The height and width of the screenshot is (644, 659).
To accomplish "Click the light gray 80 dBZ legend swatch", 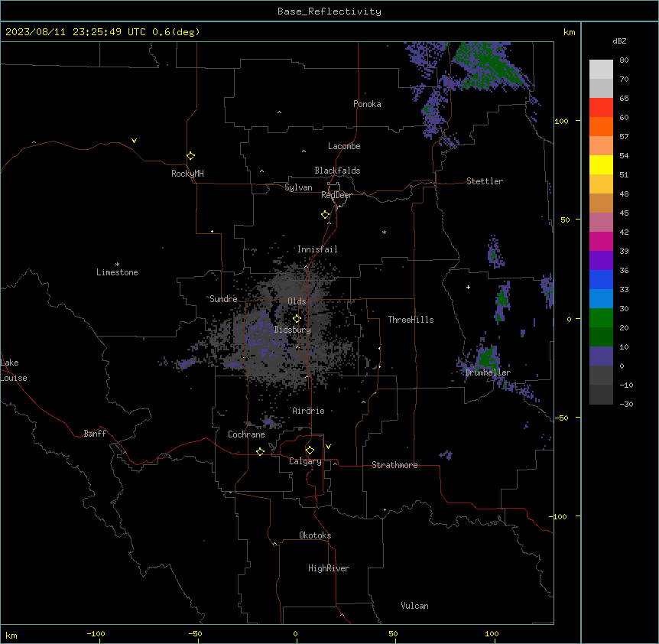I will [601, 70].
